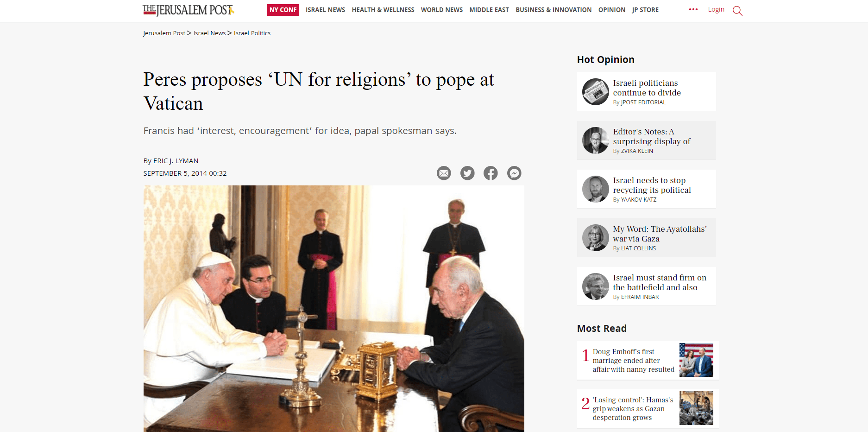The width and height of the screenshot is (868, 432).
Task: Click the NY CONF button
Action: pos(283,10)
